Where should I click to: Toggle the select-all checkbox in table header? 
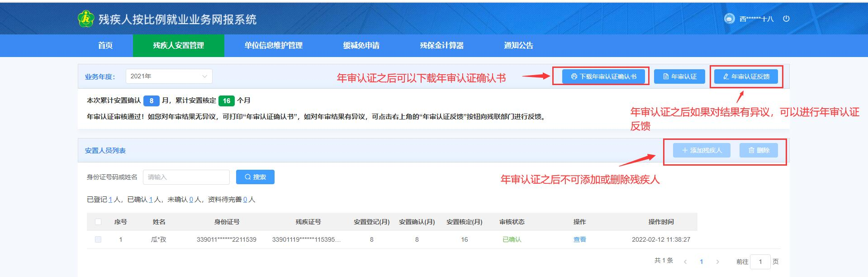pyautogui.click(x=98, y=222)
